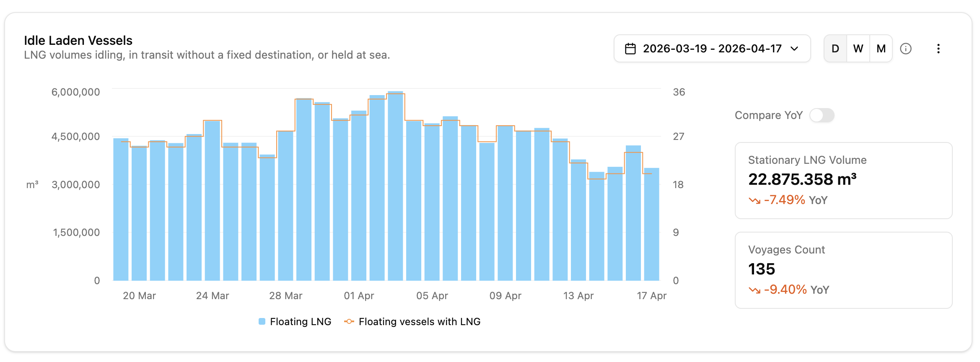Click the Voyages Count card

pyautogui.click(x=843, y=270)
